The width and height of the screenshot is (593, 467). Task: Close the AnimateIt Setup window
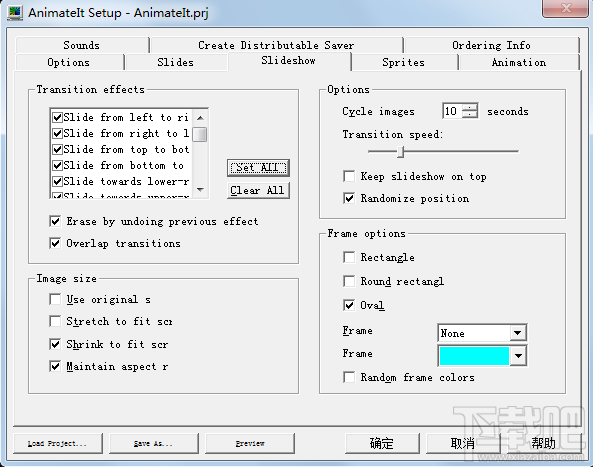click(565, 8)
